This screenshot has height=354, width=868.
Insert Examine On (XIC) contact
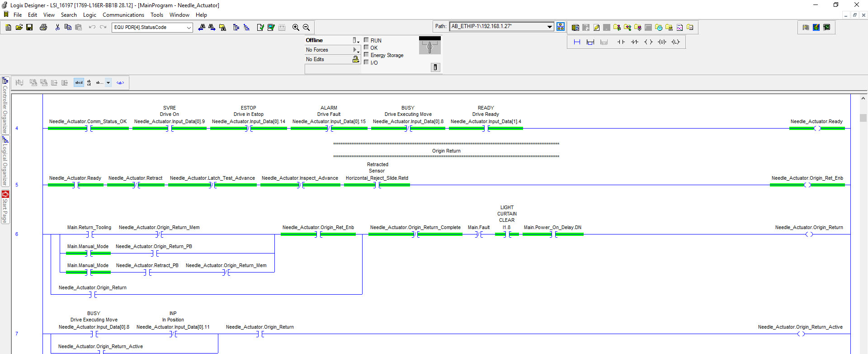pyautogui.click(x=621, y=42)
